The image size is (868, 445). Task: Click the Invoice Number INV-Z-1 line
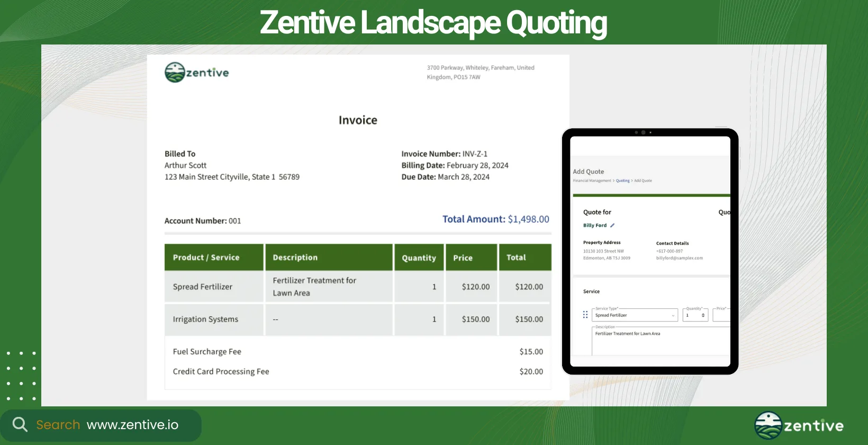[444, 154]
